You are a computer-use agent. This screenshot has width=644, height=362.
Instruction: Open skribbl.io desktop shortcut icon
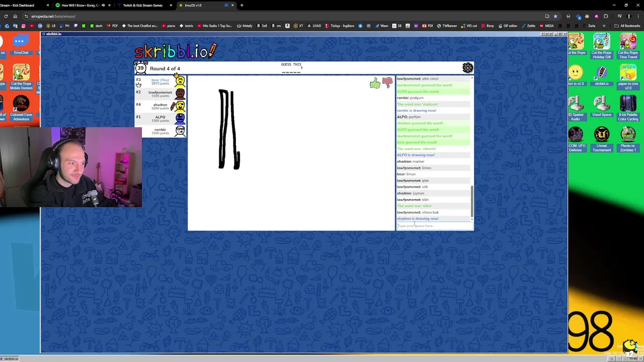(602, 76)
